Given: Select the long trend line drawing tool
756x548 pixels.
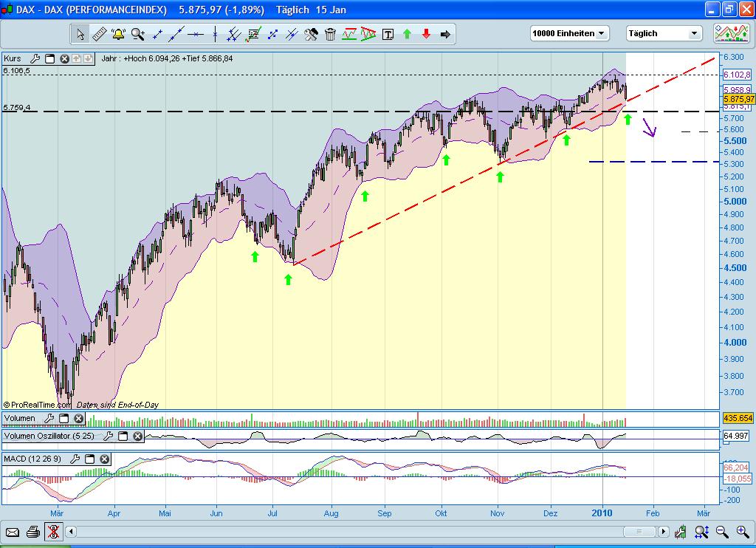Looking at the screenshot, I should [176, 34].
